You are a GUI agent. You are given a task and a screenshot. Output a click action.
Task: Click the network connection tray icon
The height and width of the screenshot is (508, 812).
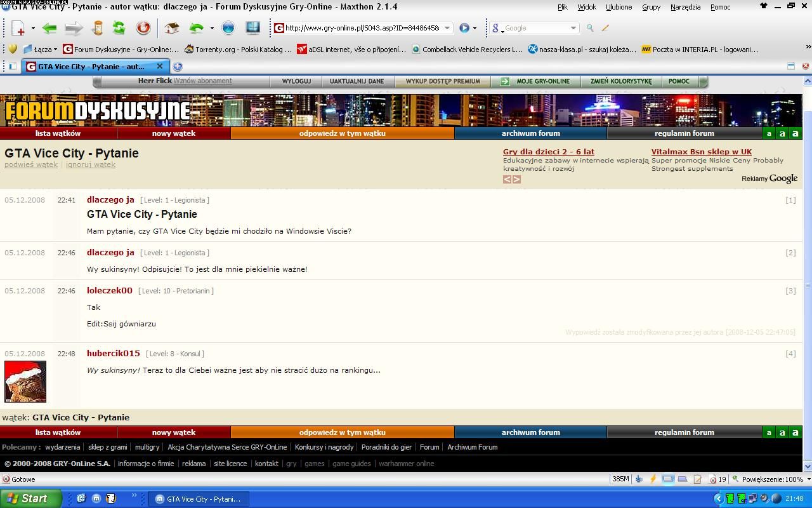[752, 498]
